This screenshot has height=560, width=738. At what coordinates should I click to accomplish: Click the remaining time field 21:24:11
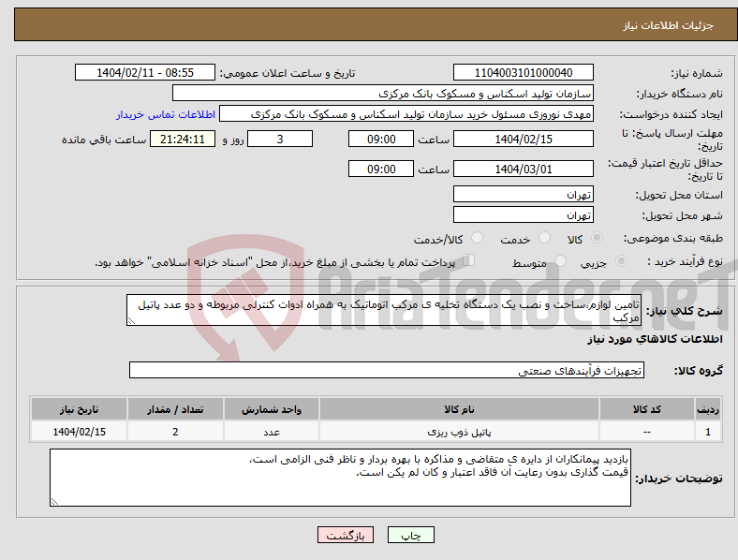coord(183,139)
